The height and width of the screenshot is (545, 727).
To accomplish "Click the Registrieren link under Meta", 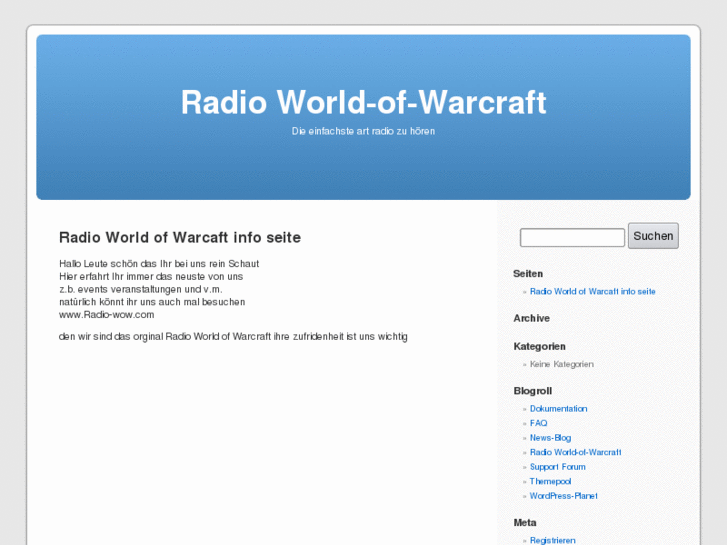I will [x=552, y=540].
